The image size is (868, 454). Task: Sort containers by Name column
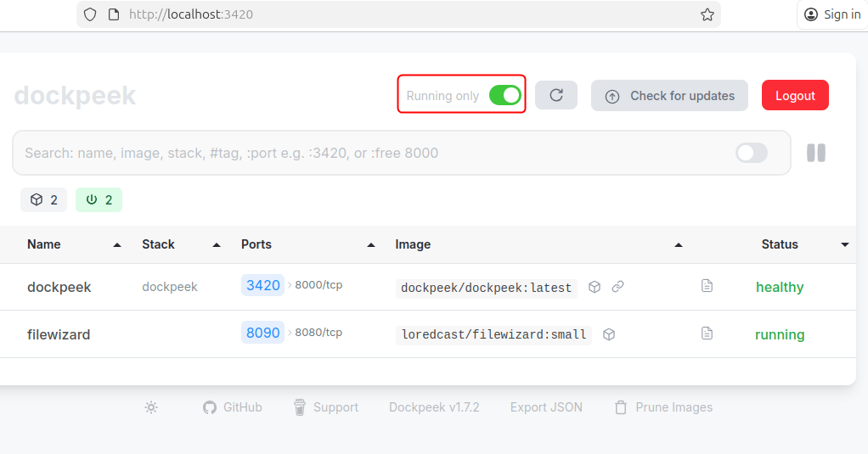click(x=44, y=244)
